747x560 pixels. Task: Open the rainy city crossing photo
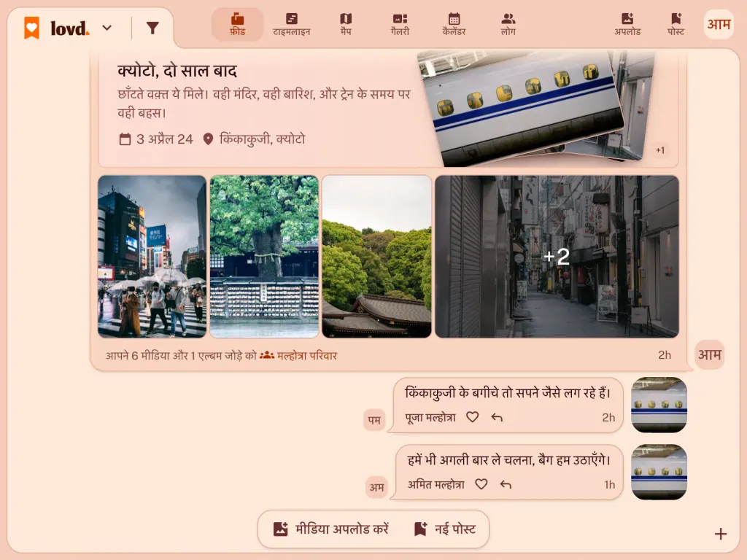(x=152, y=257)
